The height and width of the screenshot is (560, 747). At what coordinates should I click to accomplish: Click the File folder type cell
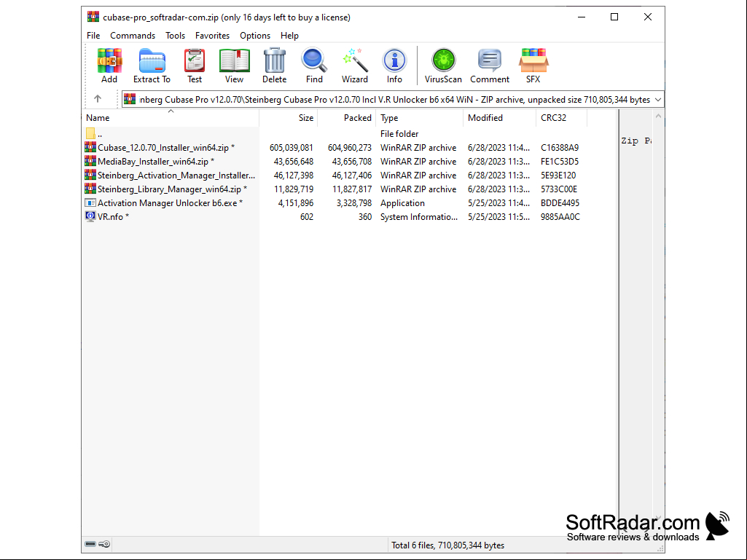[x=399, y=134]
